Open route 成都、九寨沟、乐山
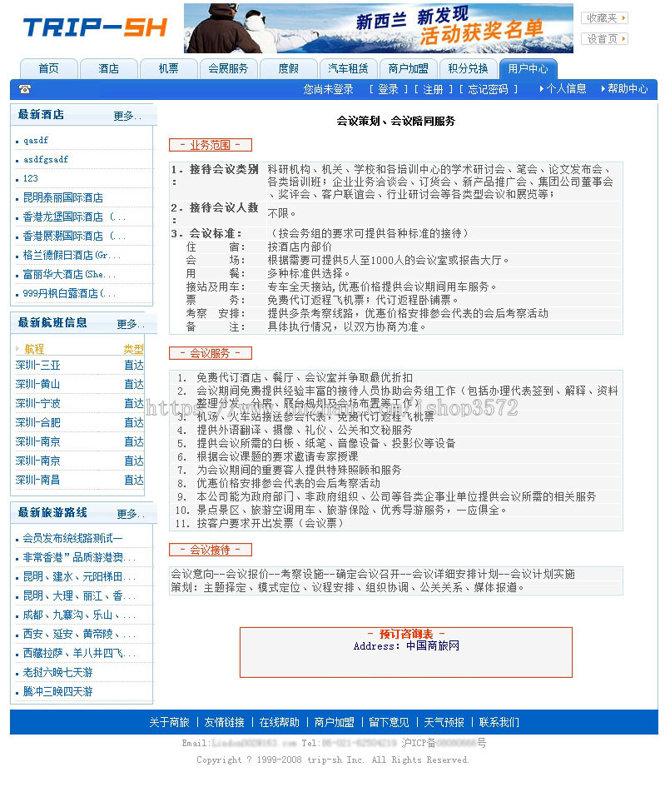 (x=79, y=615)
